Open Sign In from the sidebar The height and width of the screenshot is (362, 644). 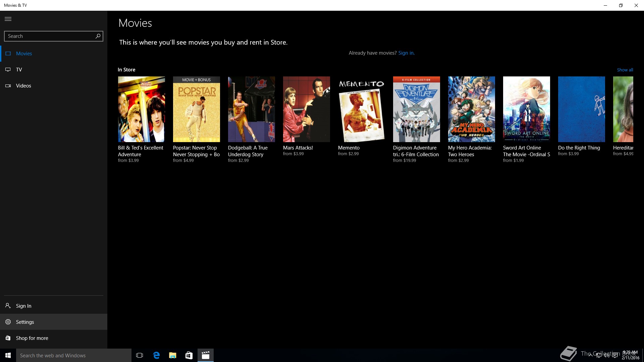(54, 306)
